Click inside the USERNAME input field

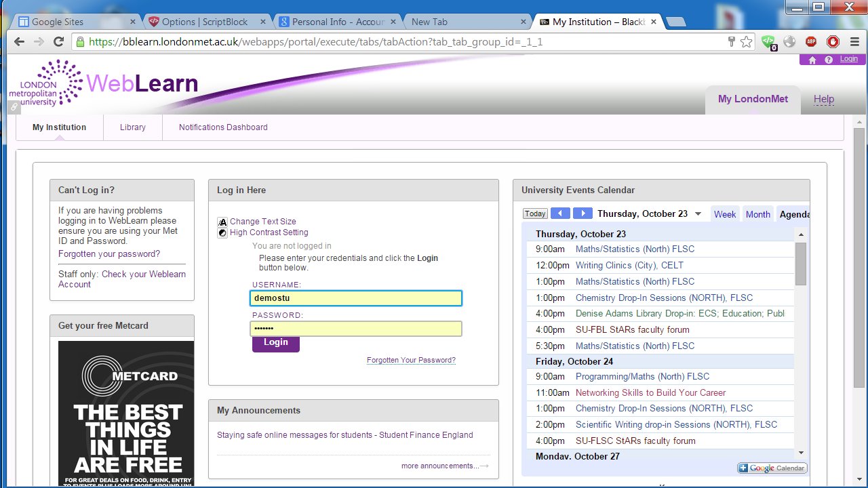(356, 298)
